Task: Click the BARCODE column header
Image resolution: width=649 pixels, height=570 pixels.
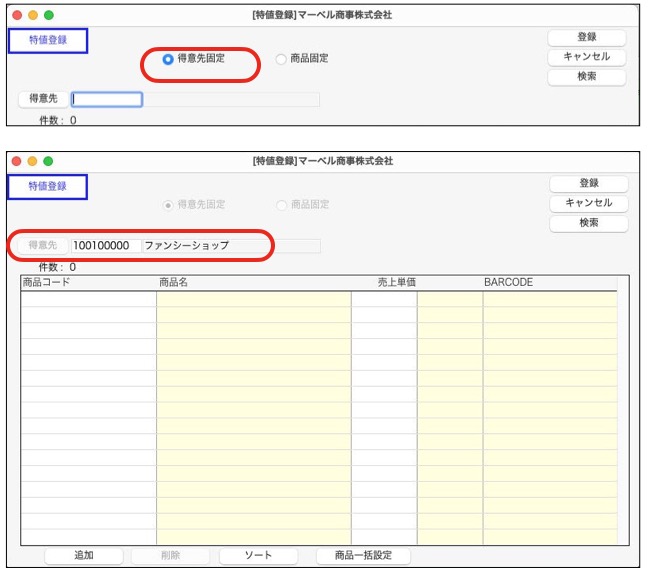Action: 508,283
